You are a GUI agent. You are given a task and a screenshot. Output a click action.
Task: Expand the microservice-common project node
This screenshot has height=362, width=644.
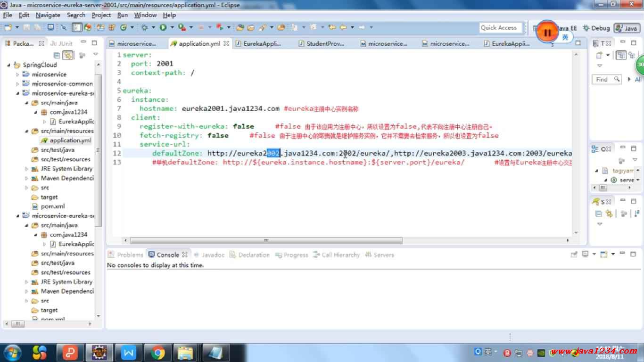(x=18, y=84)
